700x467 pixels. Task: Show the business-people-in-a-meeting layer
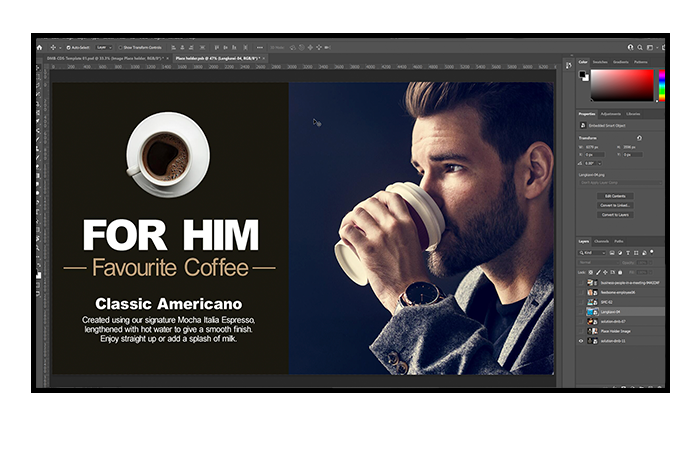[581, 283]
